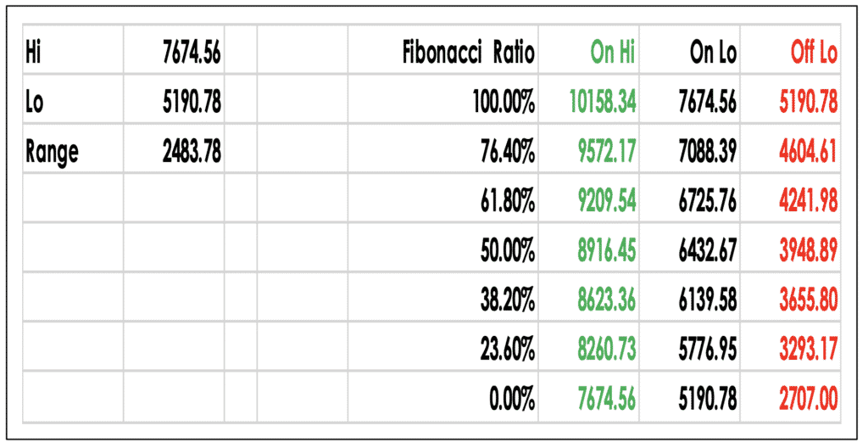The image size is (868, 448).
Task: Select the On Lo value 6432.67
Action: coord(707,249)
